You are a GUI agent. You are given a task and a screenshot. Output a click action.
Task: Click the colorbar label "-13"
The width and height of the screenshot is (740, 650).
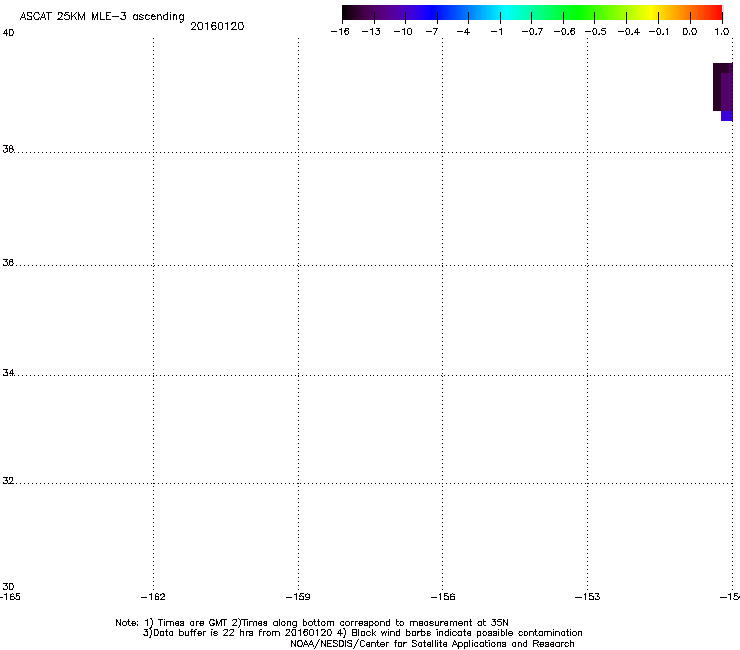371,32
